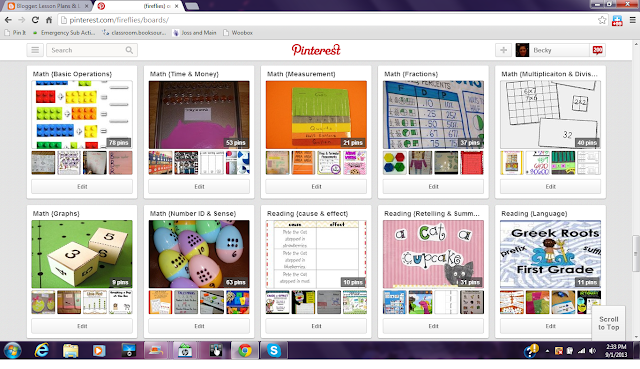Open the Pinterest categories menu icon
This screenshot has width=640, height=369.
pyautogui.click(x=35, y=50)
